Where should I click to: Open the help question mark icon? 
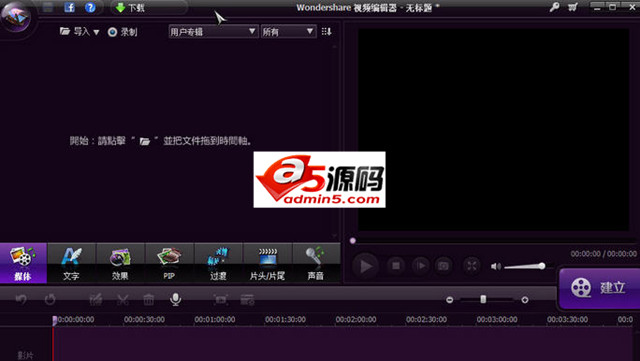pos(90,7)
